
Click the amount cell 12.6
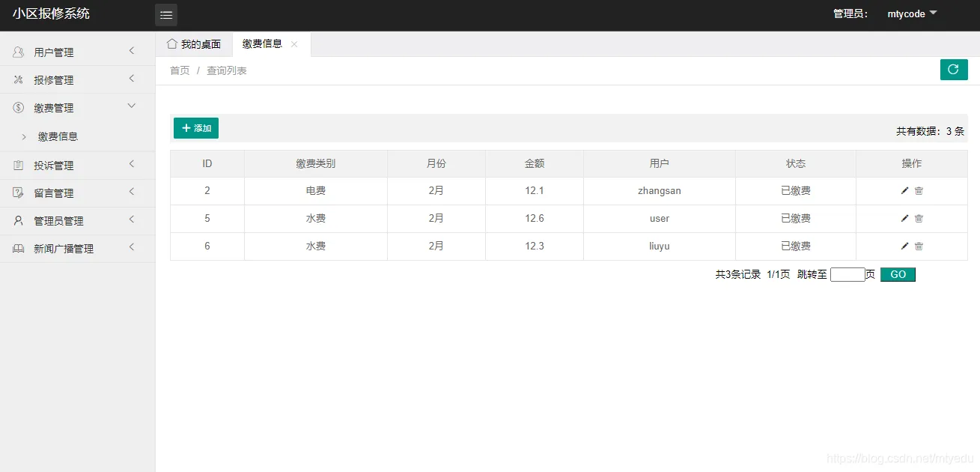click(535, 219)
